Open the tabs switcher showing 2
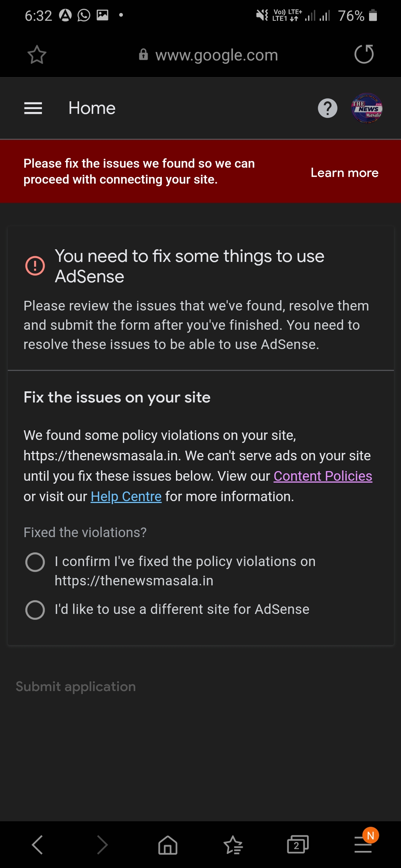This screenshot has width=401, height=868. coord(298,845)
